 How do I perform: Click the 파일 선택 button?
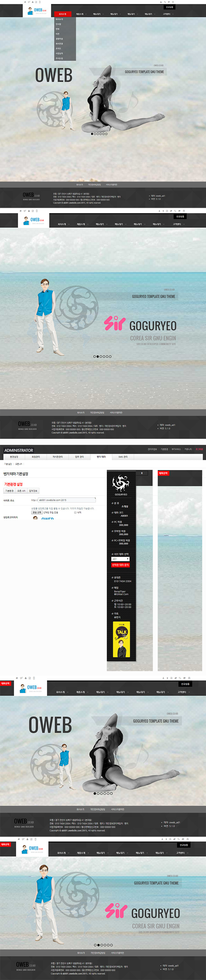pyautogui.click(x=37, y=513)
